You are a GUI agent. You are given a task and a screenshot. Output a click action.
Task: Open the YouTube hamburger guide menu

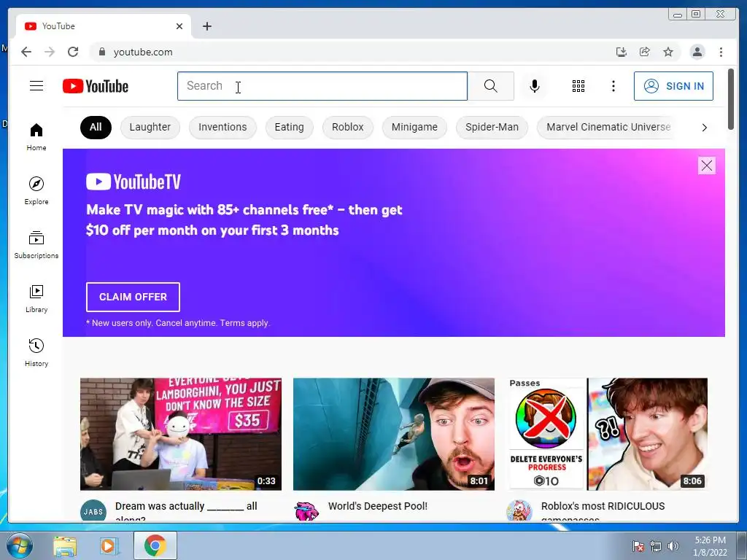pos(36,86)
